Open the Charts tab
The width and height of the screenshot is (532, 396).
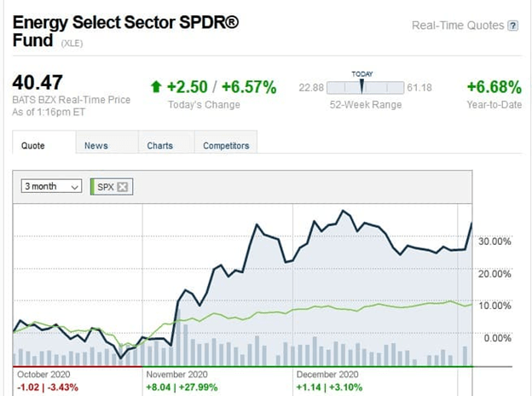pyautogui.click(x=159, y=146)
